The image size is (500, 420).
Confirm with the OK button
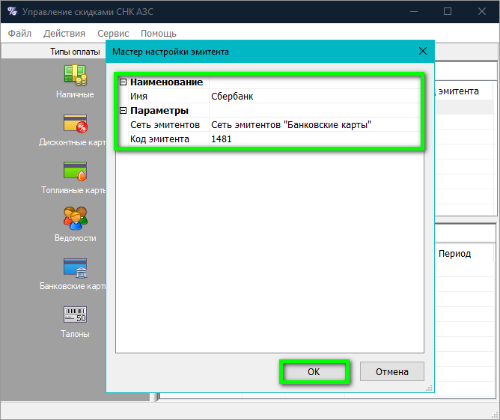(314, 371)
